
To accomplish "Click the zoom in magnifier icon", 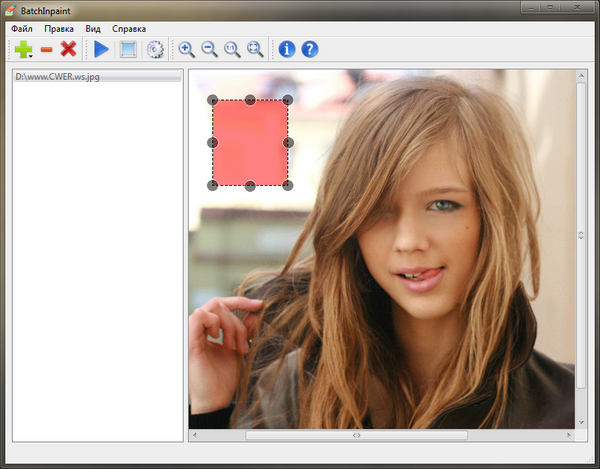I will pos(187,49).
